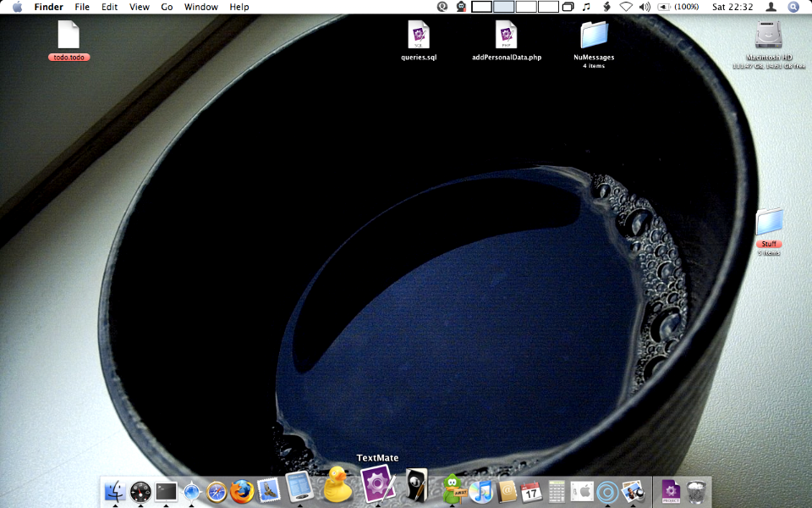812x508 pixels.
Task: Click the clock showing Sat 22:32
Action: [x=732, y=7]
